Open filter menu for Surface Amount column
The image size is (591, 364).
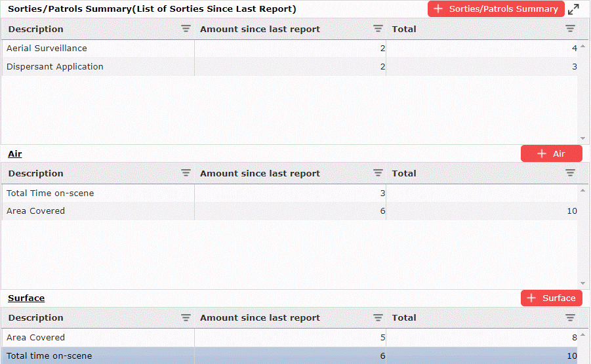[378, 317]
